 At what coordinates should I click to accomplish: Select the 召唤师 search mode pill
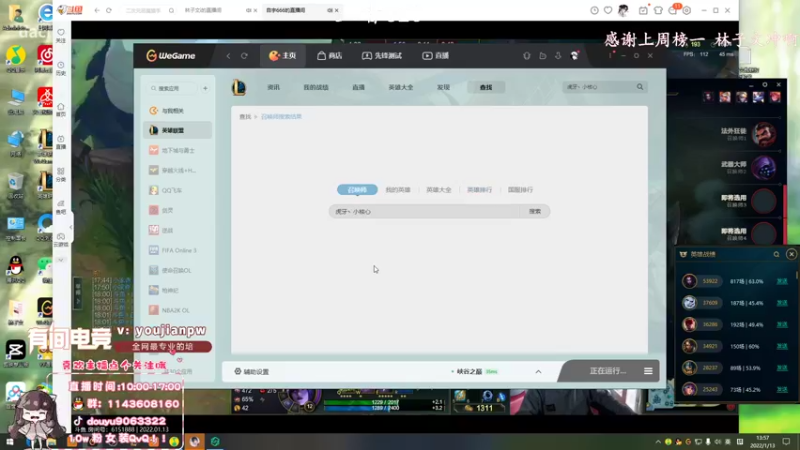(x=357, y=189)
